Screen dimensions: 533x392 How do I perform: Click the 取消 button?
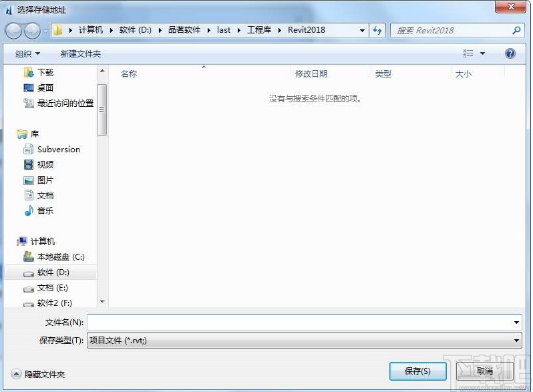(485, 371)
